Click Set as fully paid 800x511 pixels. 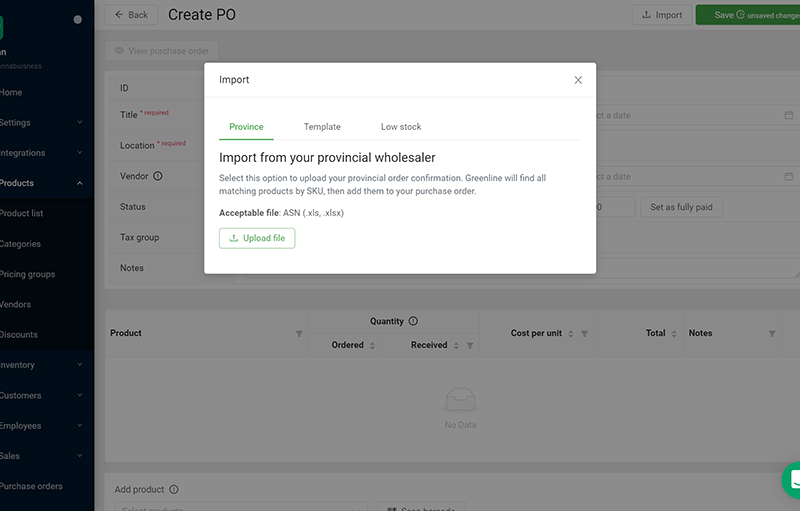(681, 207)
